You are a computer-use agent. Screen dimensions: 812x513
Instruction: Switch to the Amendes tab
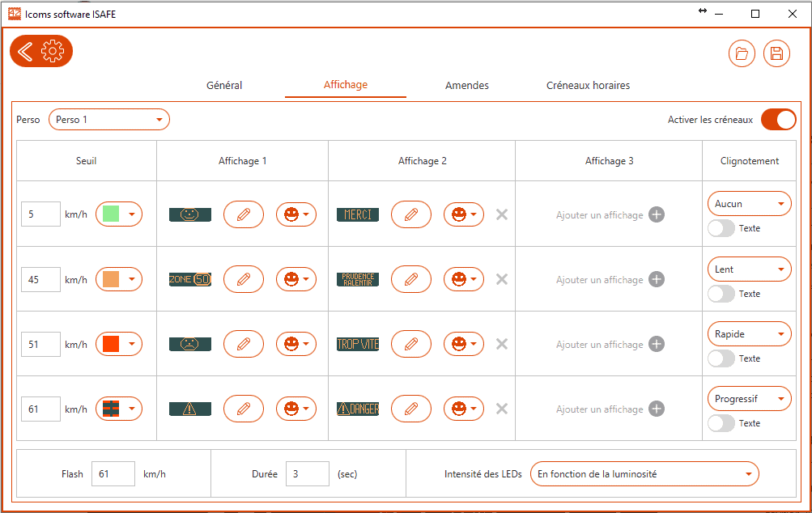[x=467, y=85]
